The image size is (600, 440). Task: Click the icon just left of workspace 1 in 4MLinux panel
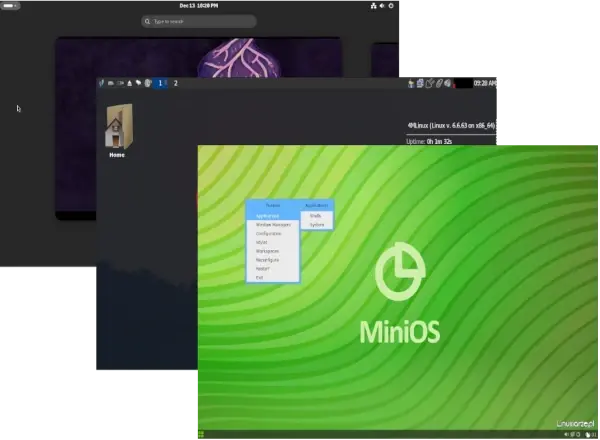tap(148, 83)
